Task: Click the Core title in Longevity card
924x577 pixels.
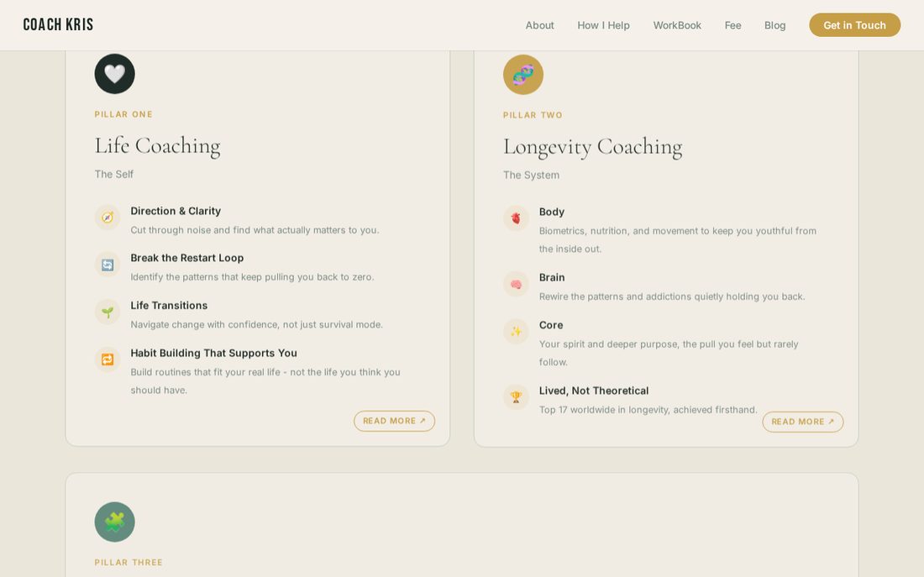Action: pyautogui.click(x=551, y=325)
